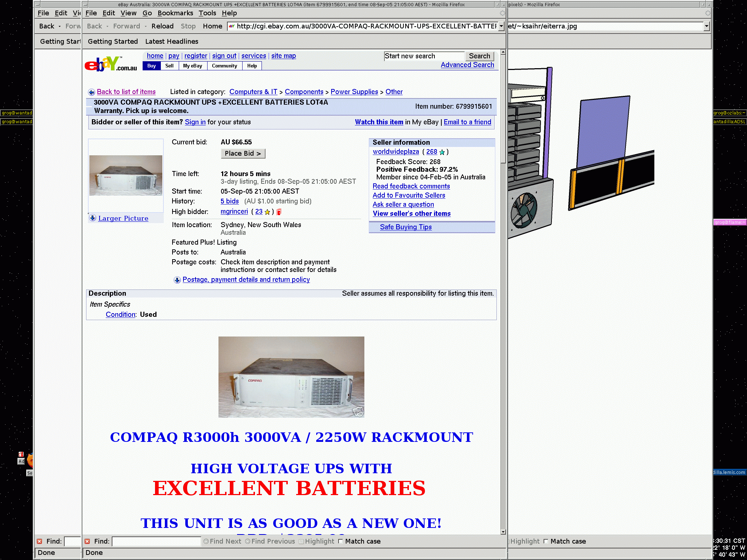Click the Stop toolbar button
The height and width of the screenshot is (560, 747).
pyautogui.click(x=188, y=26)
